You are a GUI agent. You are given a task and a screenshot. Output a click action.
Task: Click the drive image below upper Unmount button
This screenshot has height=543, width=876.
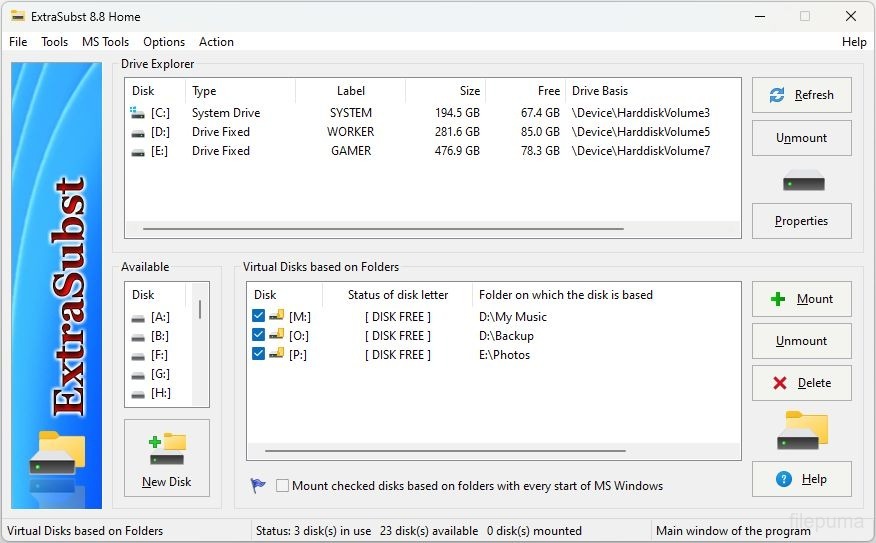tap(803, 181)
